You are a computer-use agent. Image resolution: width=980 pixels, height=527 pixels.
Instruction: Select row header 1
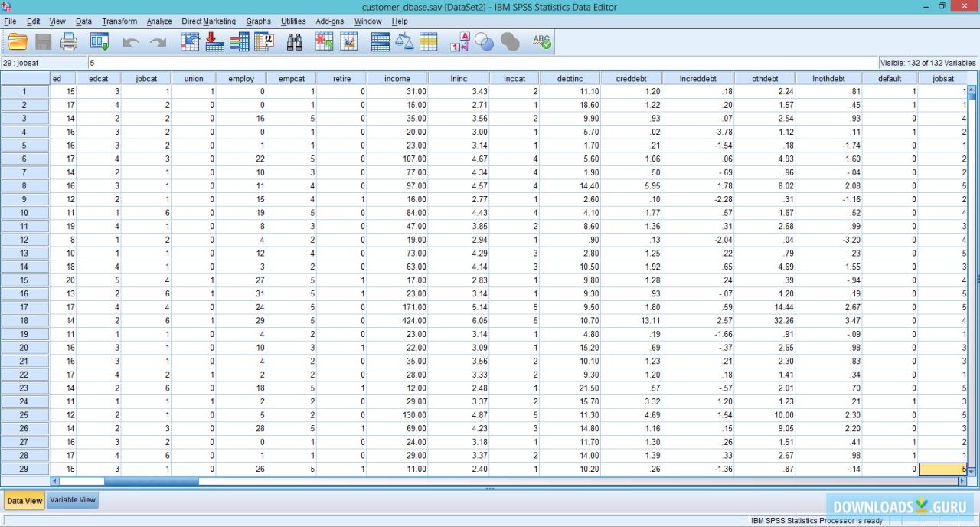pyautogui.click(x=24, y=91)
